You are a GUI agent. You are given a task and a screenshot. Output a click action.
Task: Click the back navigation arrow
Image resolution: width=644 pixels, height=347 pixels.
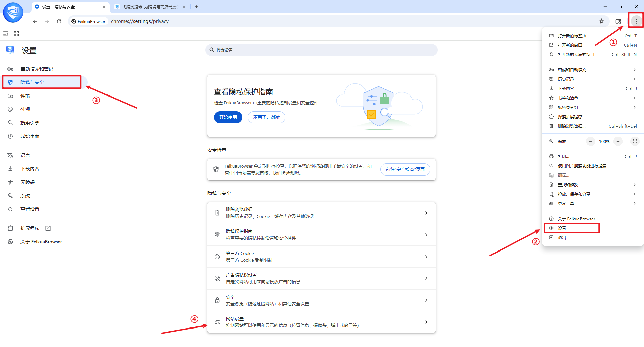pos(35,21)
